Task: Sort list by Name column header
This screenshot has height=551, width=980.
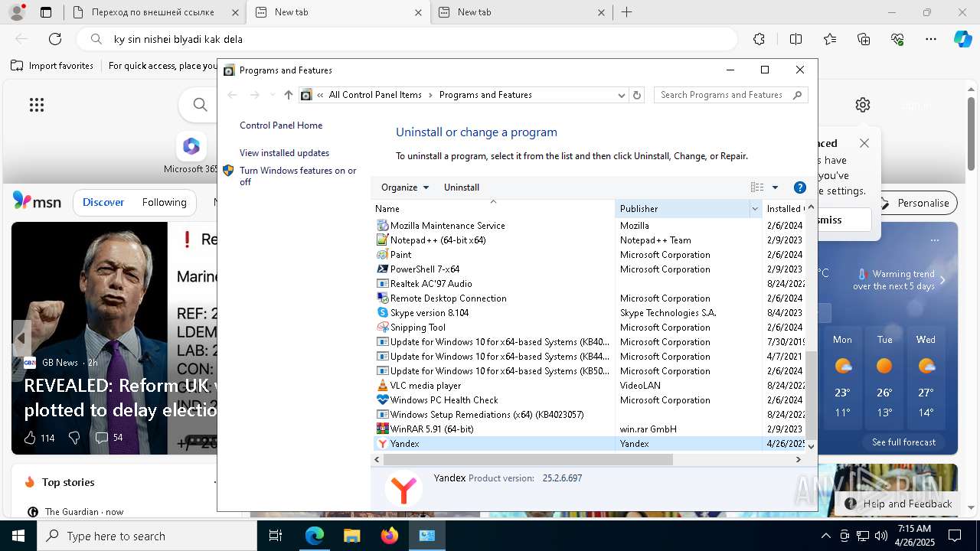Action: tap(493, 209)
